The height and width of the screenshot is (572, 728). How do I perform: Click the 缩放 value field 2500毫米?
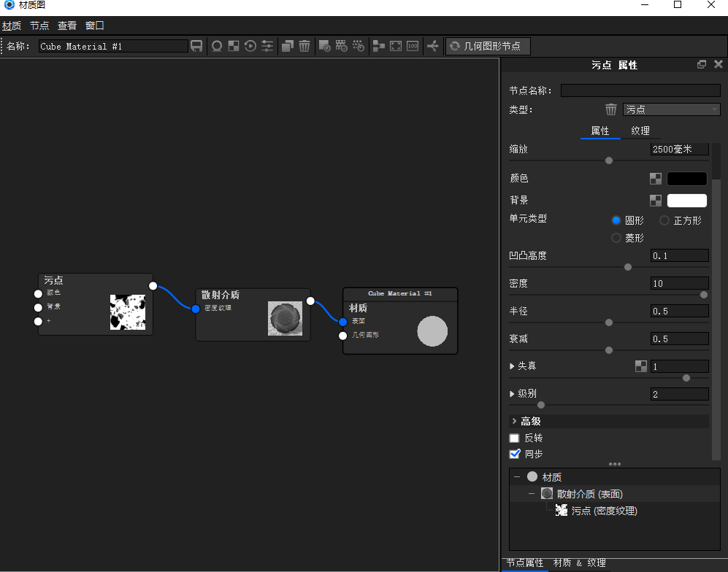pyautogui.click(x=679, y=149)
